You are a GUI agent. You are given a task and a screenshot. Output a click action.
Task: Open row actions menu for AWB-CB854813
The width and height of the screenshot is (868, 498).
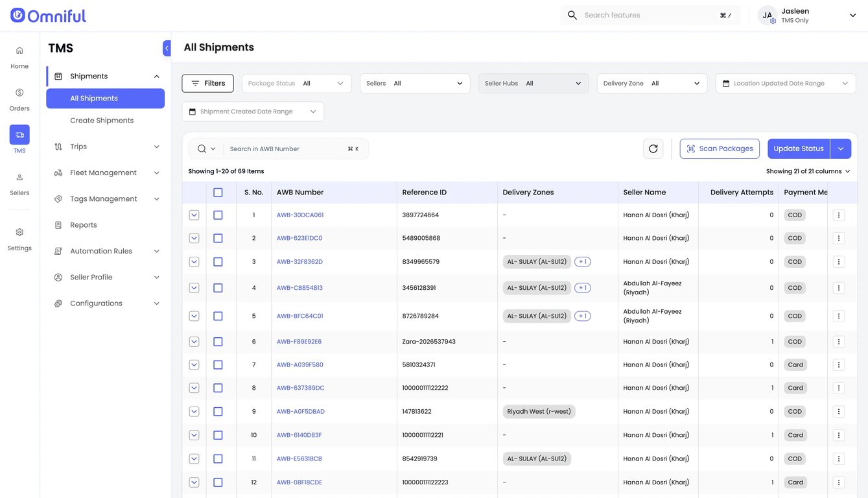point(839,288)
